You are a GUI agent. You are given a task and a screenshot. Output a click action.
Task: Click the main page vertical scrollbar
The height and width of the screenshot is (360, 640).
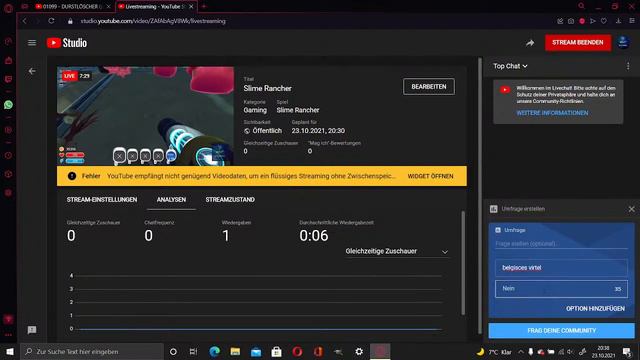(480, 196)
